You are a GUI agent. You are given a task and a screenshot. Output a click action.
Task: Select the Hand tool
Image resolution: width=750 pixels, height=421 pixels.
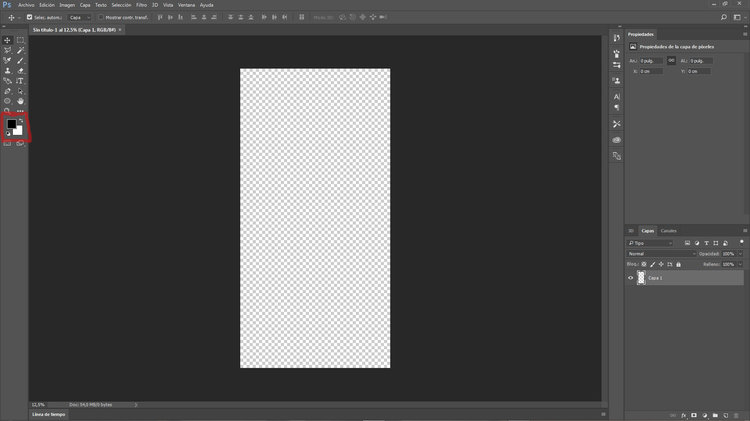click(20, 101)
